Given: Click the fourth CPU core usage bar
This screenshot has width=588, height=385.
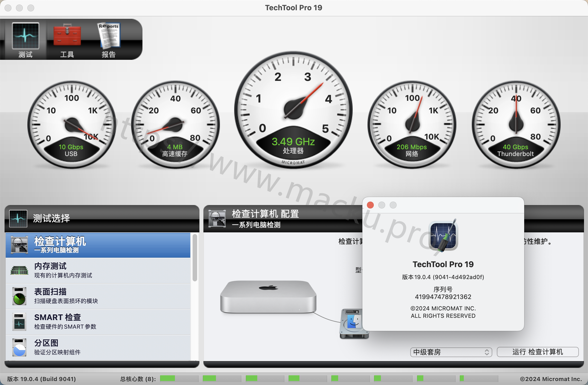Looking at the screenshot, I should [x=308, y=378].
